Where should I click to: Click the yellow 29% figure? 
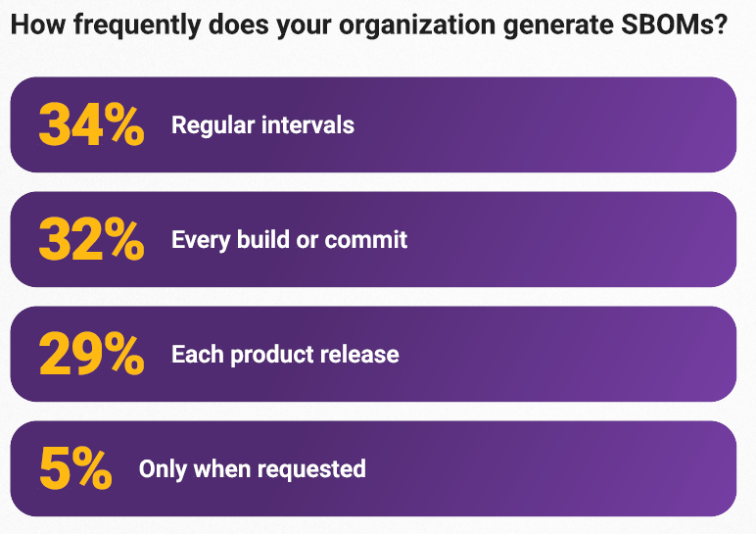tap(91, 354)
